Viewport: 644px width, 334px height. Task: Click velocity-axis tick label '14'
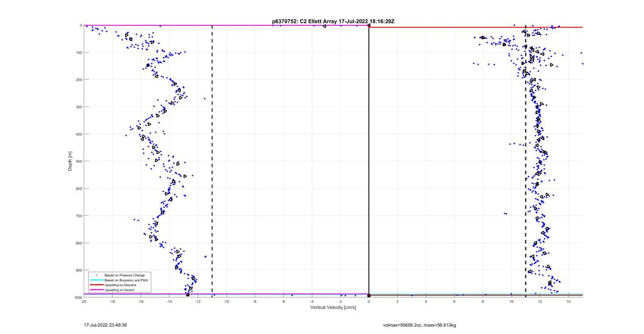tap(568, 302)
